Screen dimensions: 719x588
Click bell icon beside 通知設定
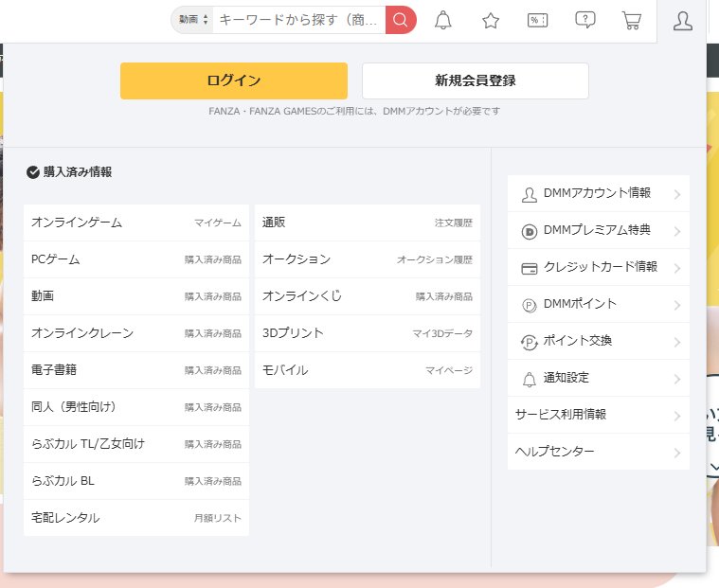[x=530, y=379]
